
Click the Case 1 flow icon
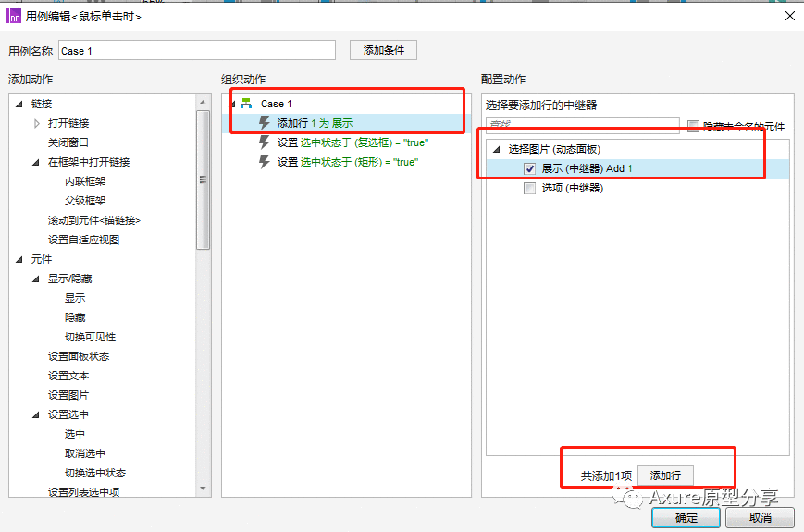(247, 104)
